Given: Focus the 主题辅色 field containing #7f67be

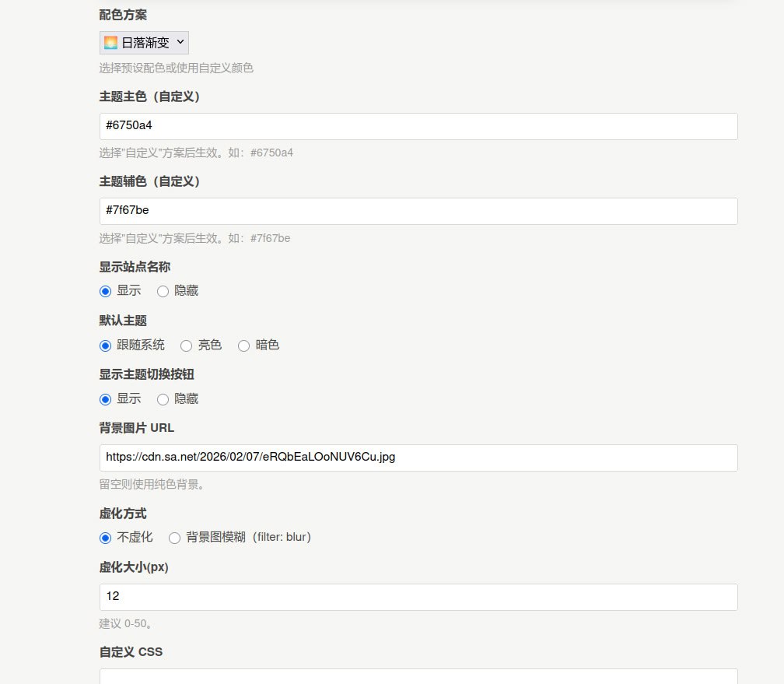Looking at the screenshot, I should (418, 212).
